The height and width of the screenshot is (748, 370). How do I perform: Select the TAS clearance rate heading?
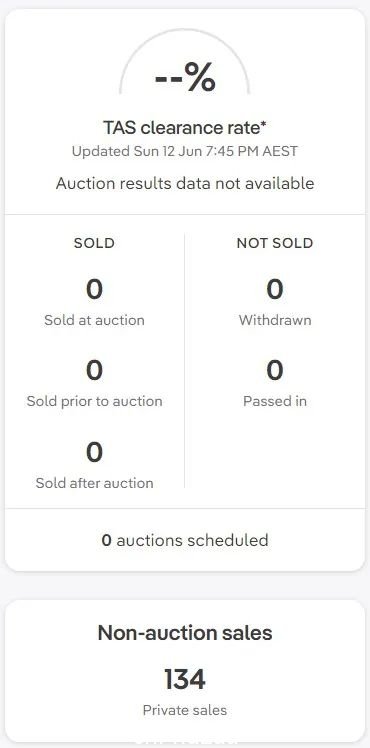(x=185, y=128)
